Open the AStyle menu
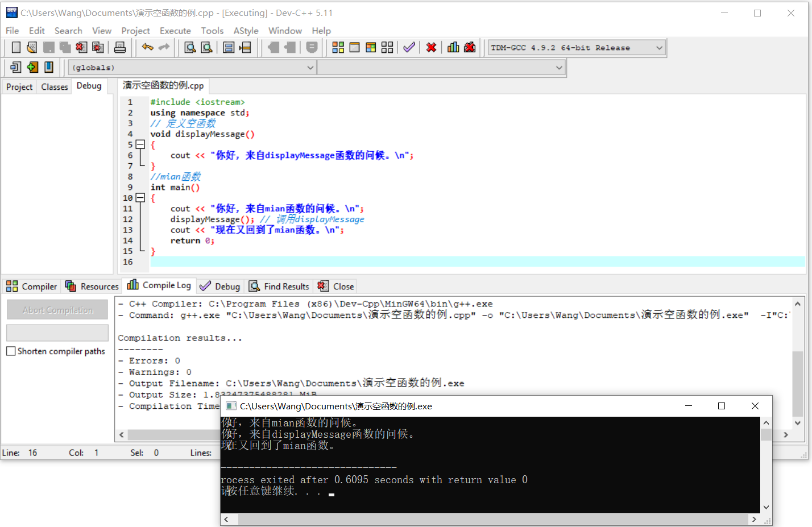Screen dimensions: 812x527 click(246, 31)
